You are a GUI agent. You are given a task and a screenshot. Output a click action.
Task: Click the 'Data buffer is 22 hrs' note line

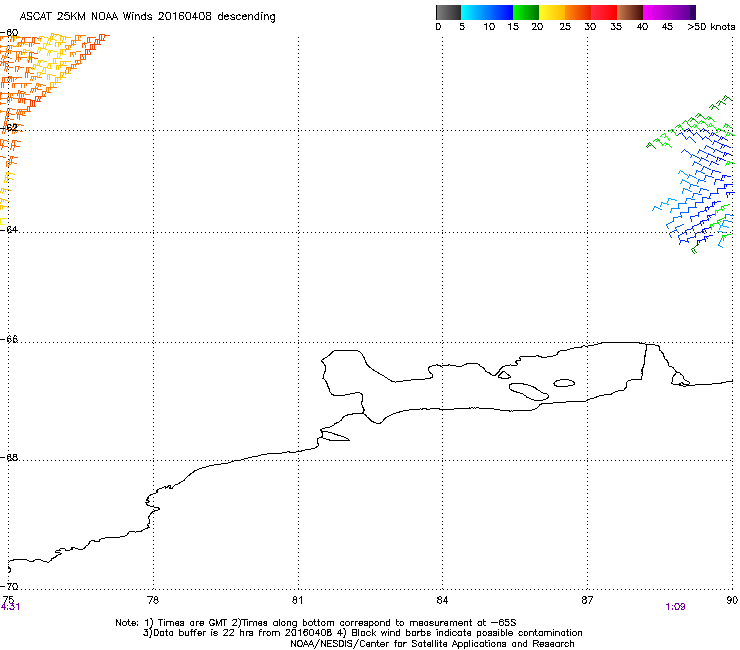(x=362, y=633)
